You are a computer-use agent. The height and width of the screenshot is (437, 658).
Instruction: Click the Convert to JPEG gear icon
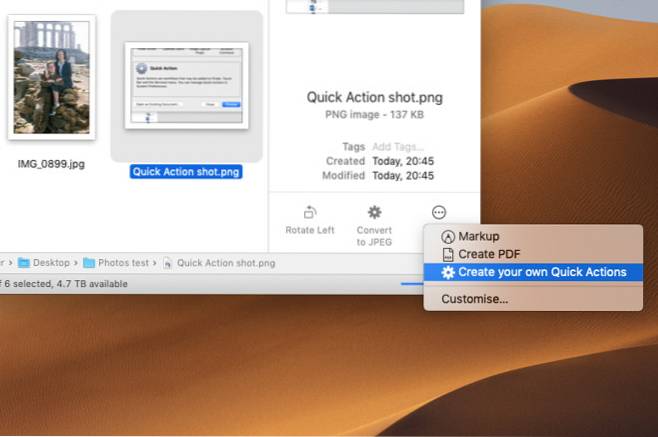(374, 212)
